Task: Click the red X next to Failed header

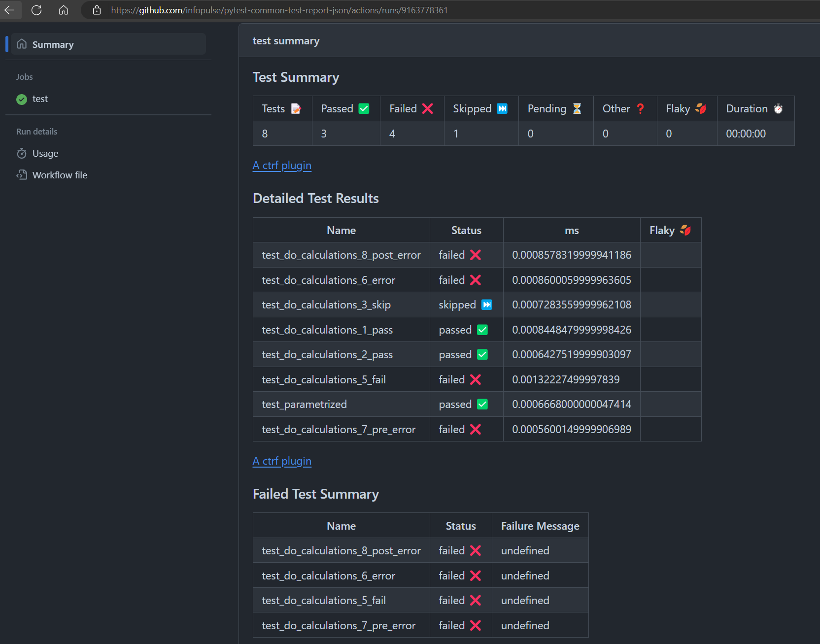Action: tap(427, 108)
